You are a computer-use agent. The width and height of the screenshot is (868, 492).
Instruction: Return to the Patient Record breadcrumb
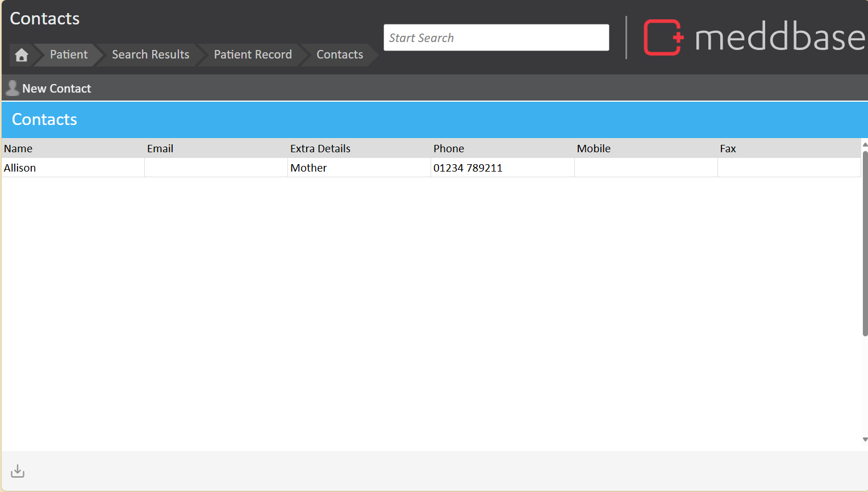click(x=253, y=55)
